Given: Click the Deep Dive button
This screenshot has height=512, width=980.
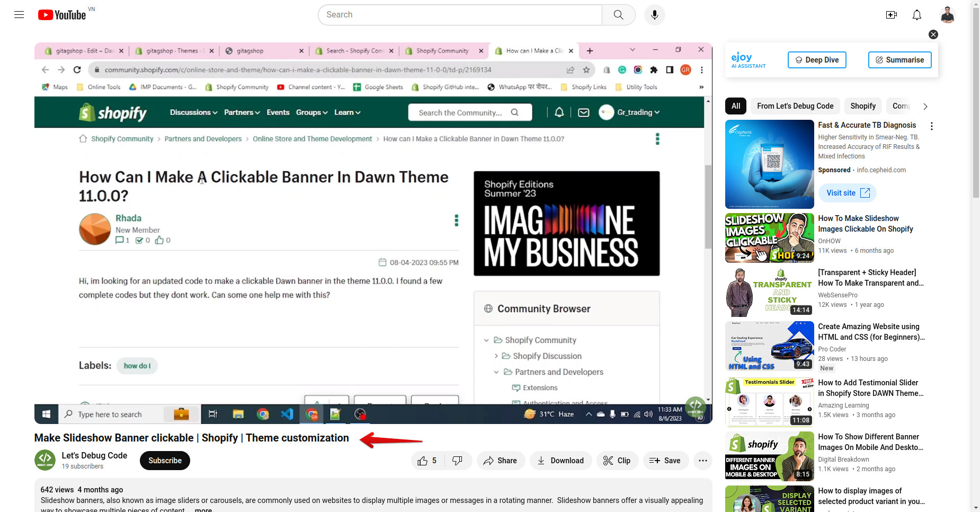Looking at the screenshot, I should [x=817, y=60].
